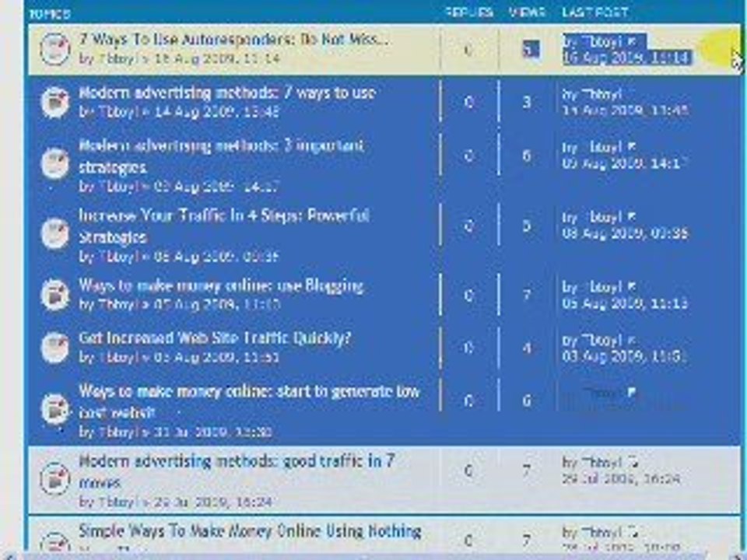Click topic icon beside 'Increase Your Traffic In 4 Steps'
The width and height of the screenshot is (747, 560).
click(55, 233)
